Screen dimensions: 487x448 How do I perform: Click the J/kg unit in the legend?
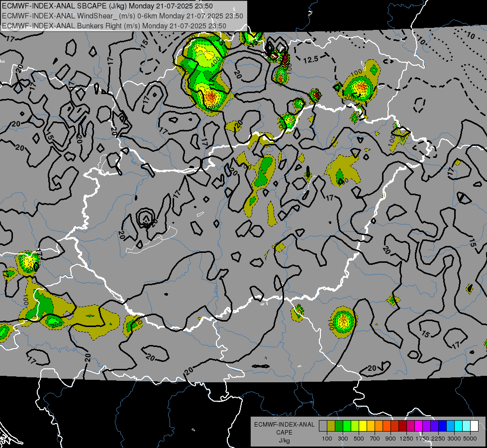(284, 441)
